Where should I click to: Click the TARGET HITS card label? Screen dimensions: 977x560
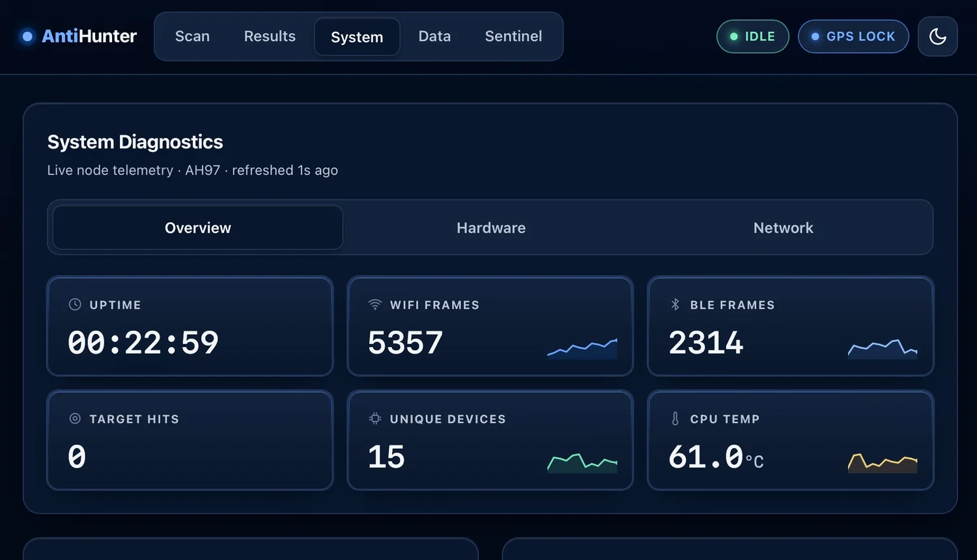(134, 419)
